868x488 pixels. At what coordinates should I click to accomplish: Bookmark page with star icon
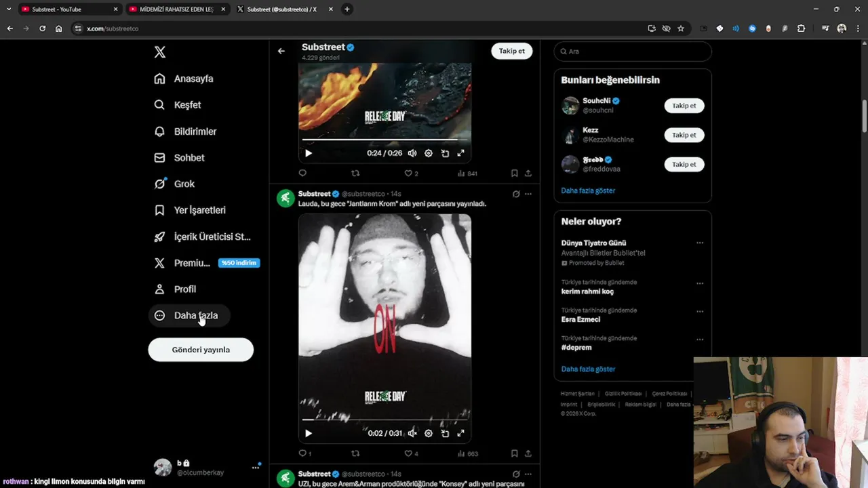click(681, 28)
